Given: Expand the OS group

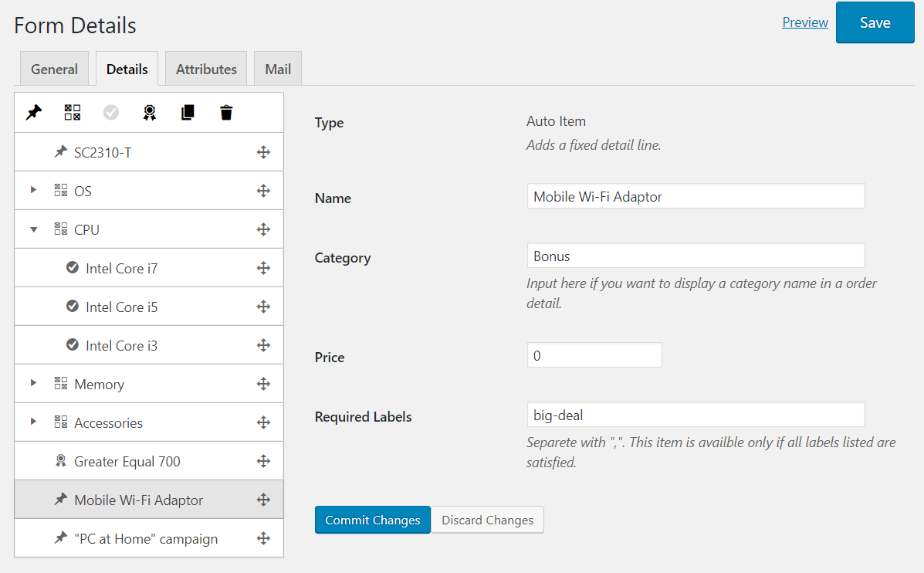Looking at the screenshot, I should [32, 191].
